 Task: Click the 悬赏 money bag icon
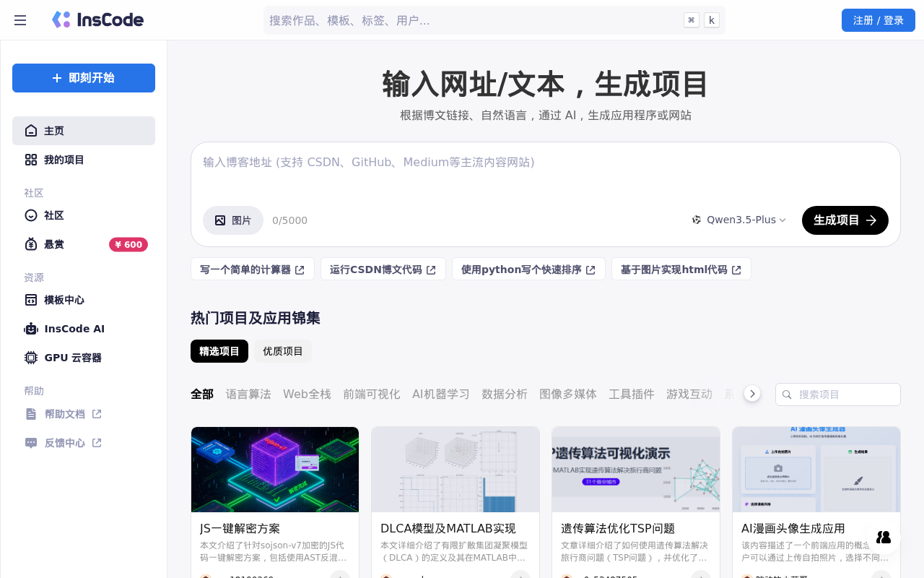point(31,244)
